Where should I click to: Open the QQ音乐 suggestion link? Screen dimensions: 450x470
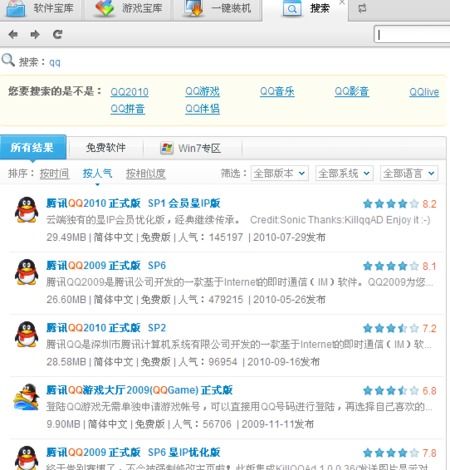277,91
